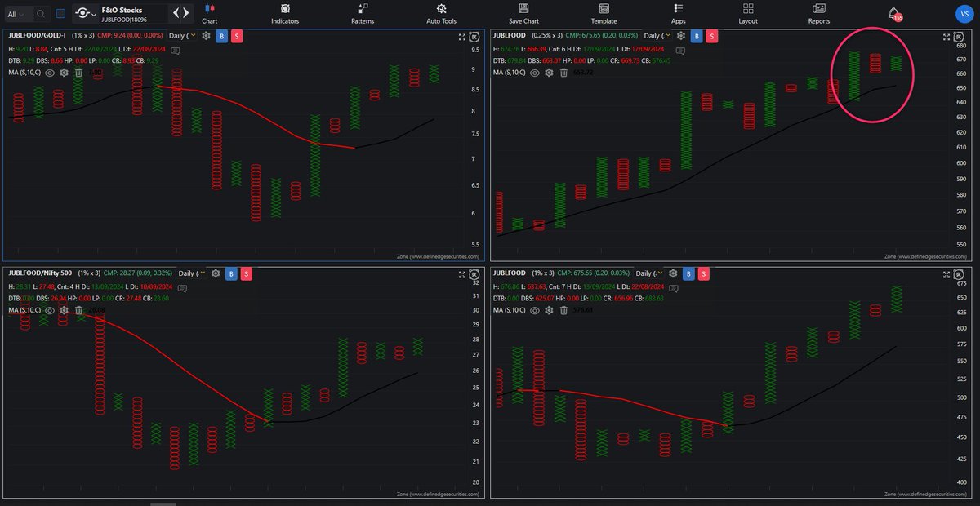The width and height of the screenshot is (980, 506).
Task: Toggle MA visibility eye on JUBLFOOD/Nifty 500 chart
Action: click(x=50, y=310)
